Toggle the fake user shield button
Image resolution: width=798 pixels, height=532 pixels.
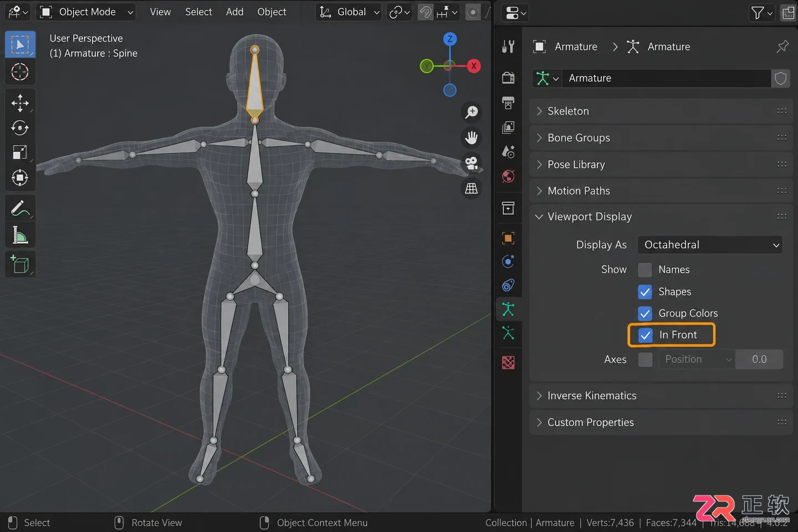tap(780, 78)
